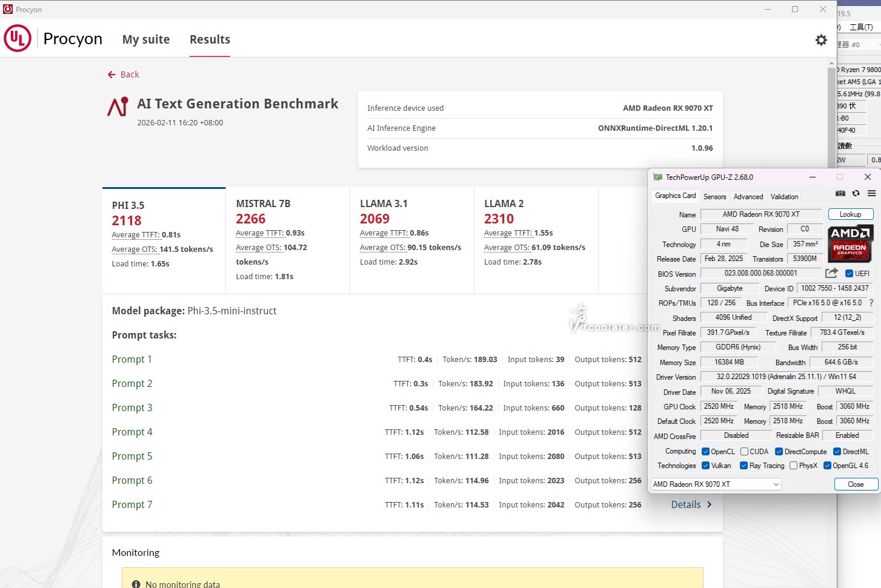Viewport: 881px width, 588px height.
Task: Click the AMD Radeon graphics logo
Action: pyautogui.click(x=849, y=243)
